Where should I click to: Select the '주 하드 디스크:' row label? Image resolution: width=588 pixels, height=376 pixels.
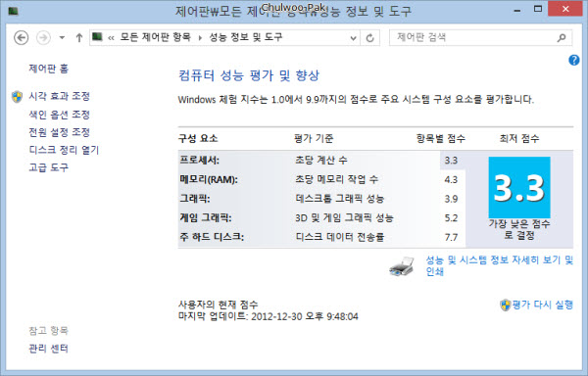tap(212, 237)
